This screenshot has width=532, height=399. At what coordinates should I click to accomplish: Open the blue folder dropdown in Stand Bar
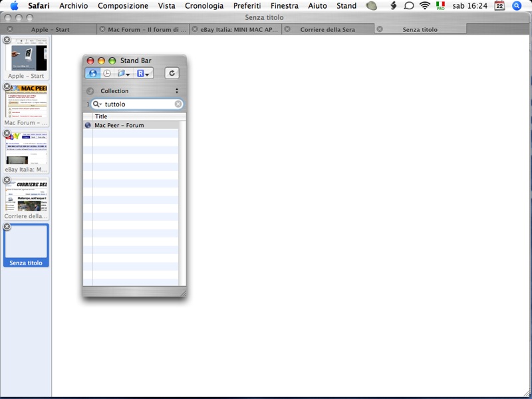(124, 73)
